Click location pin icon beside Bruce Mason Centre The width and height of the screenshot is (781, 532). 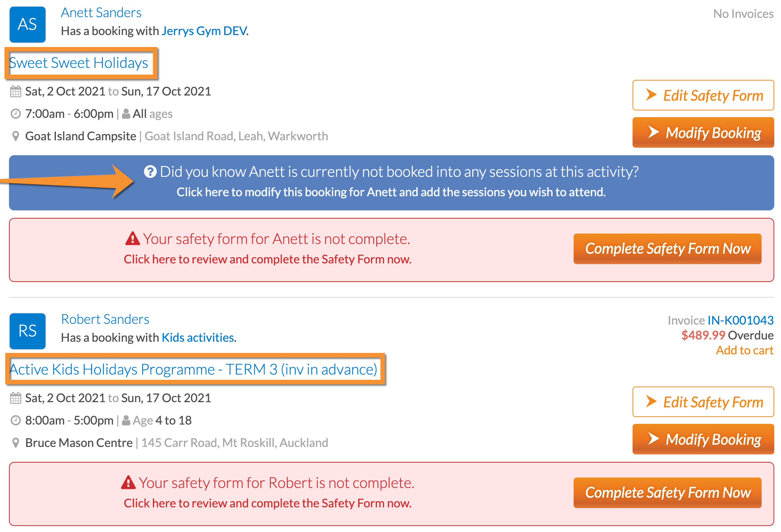(x=16, y=443)
